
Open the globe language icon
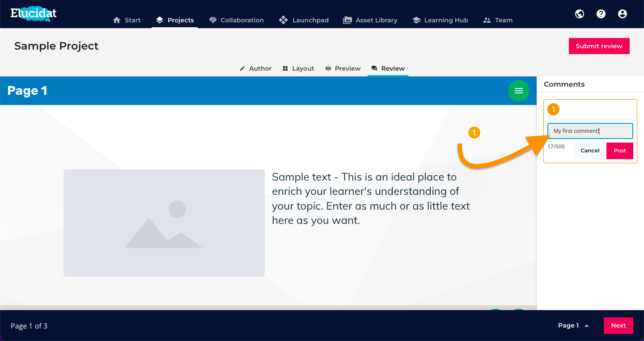[580, 14]
